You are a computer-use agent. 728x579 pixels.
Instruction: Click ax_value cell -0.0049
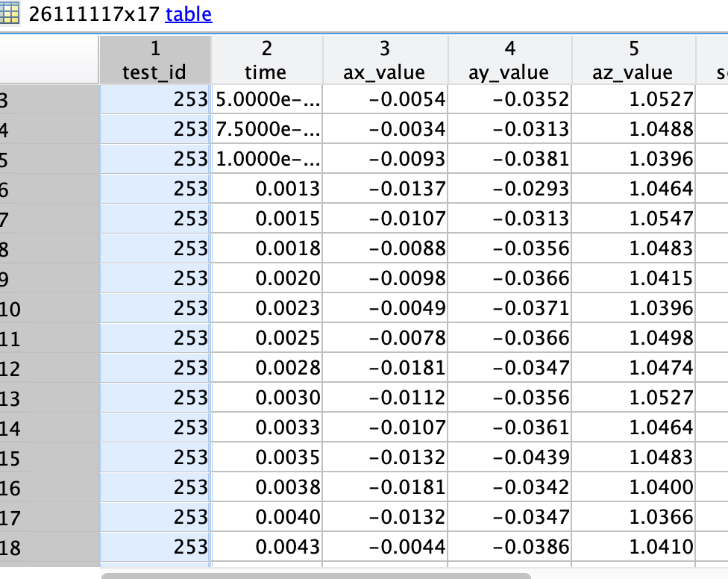point(386,308)
